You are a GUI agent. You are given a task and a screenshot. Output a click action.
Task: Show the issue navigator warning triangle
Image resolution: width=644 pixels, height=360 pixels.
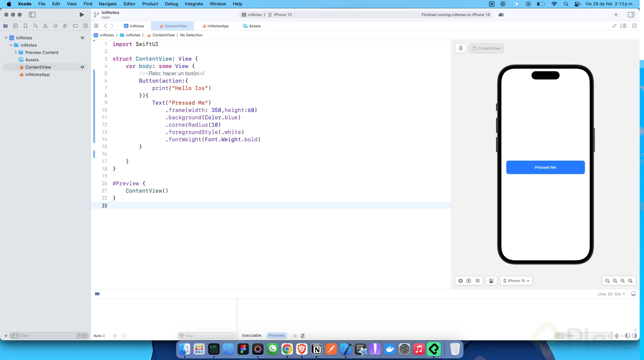click(x=45, y=26)
